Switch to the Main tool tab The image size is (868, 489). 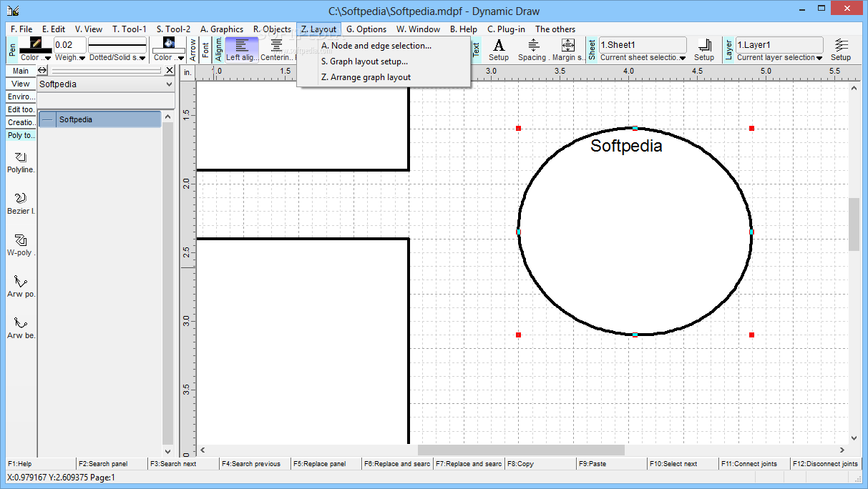click(x=21, y=71)
